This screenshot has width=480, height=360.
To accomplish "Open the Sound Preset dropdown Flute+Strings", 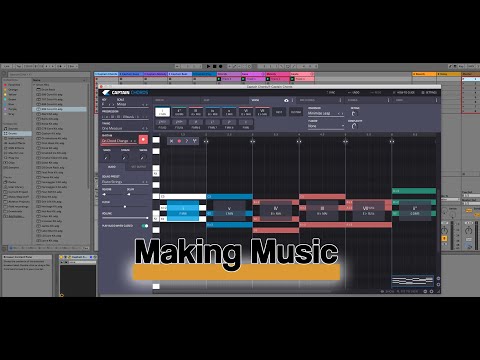I will click(125, 182).
